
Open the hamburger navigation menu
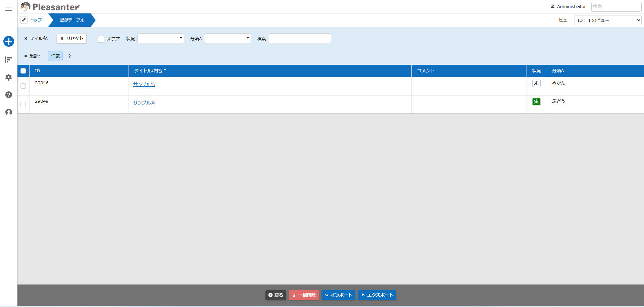pyautogui.click(x=9, y=9)
